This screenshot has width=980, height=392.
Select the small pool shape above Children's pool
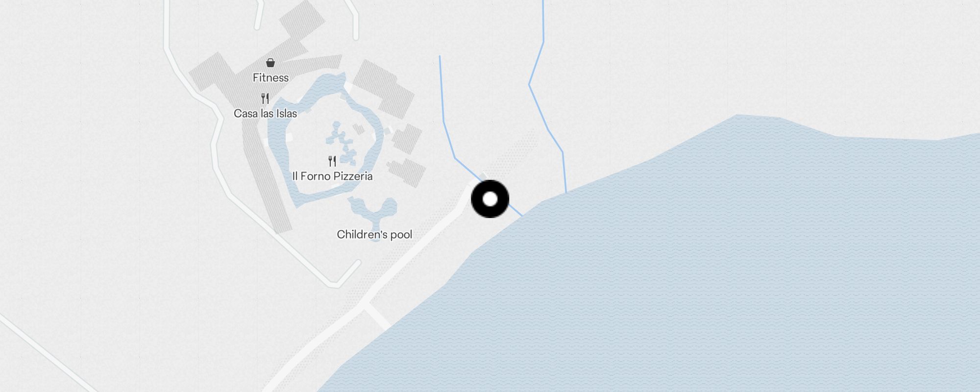pyautogui.click(x=372, y=211)
